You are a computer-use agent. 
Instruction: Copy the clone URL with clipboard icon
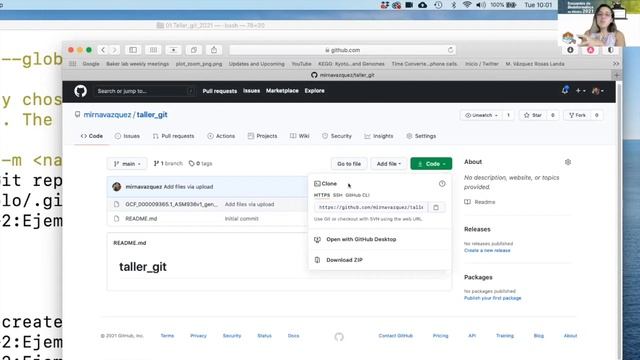coord(436,207)
